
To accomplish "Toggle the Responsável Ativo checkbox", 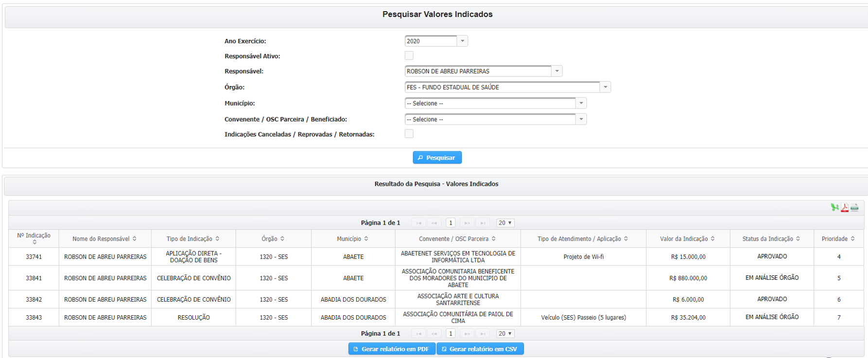I will [409, 55].
